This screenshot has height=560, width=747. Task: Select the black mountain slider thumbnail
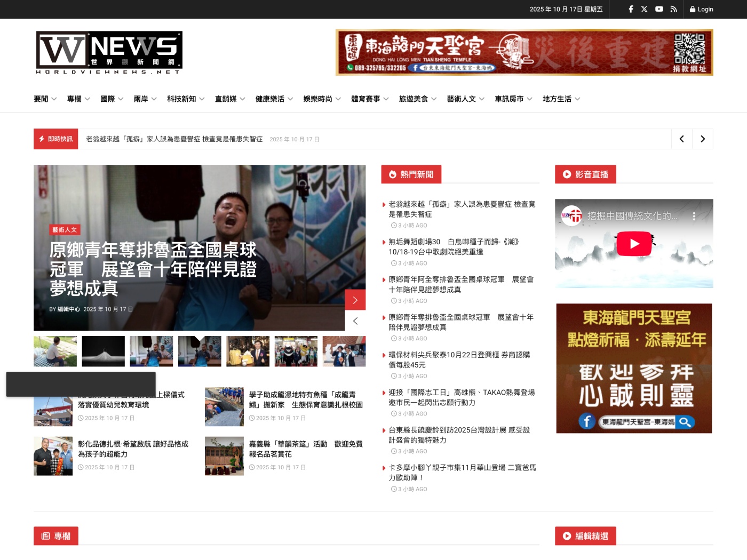pyautogui.click(x=104, y=351)
